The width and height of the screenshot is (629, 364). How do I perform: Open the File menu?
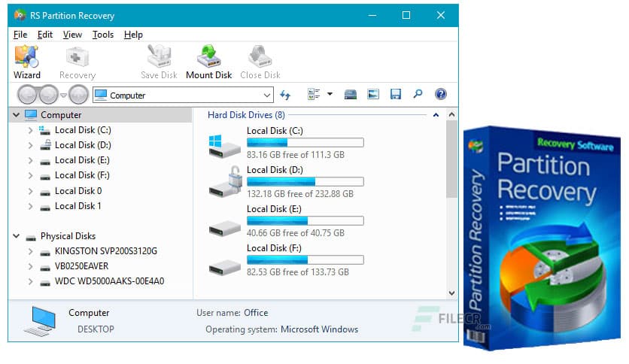20,35
